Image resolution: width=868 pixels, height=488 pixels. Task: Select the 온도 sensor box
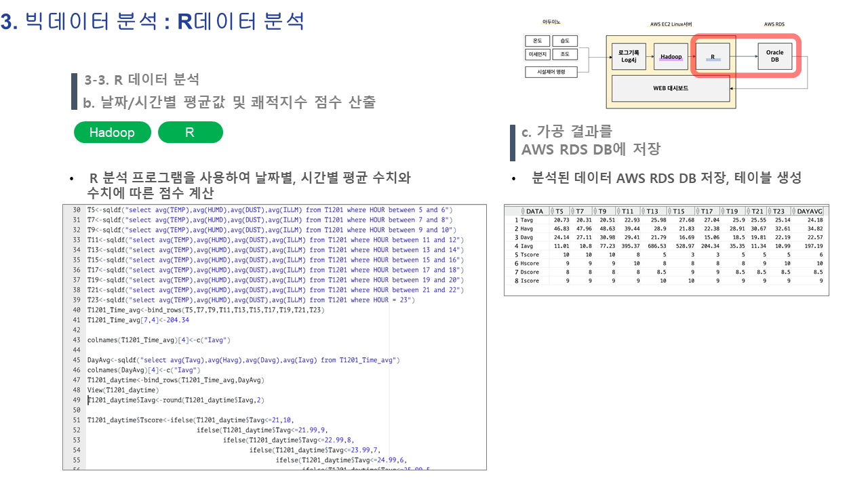(537, 41)
